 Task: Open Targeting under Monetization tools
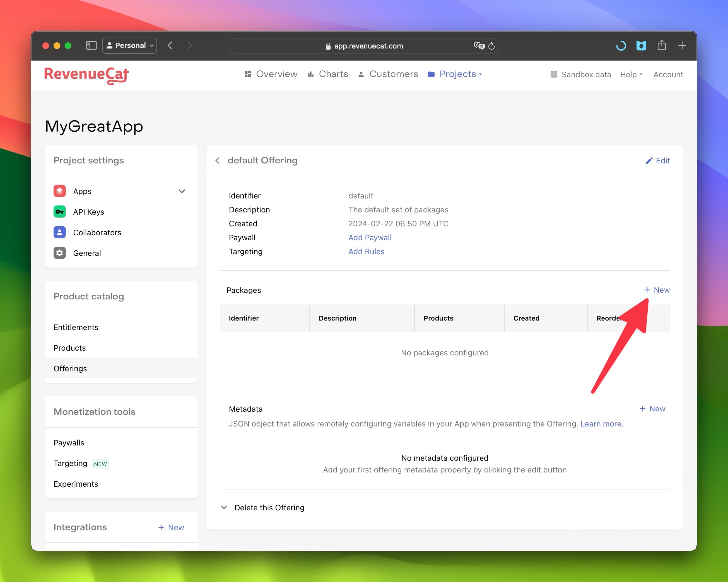(121, 463)
